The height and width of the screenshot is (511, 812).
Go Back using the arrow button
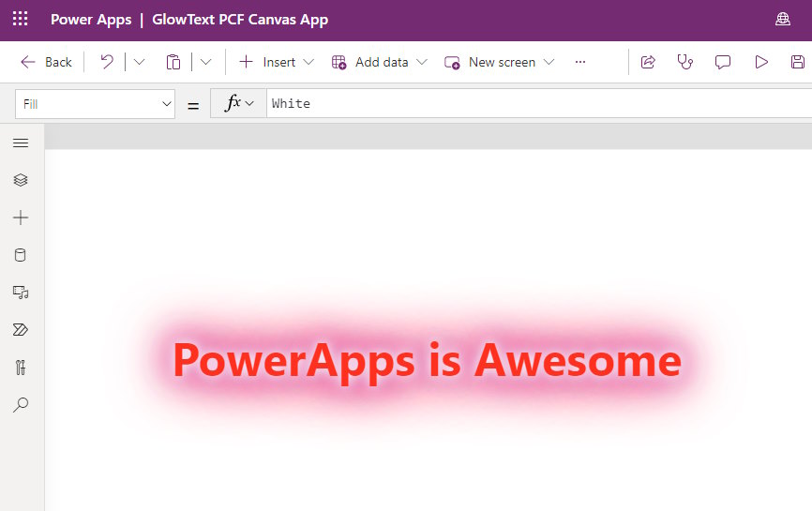pyautogui.click(x=46, y=62)
